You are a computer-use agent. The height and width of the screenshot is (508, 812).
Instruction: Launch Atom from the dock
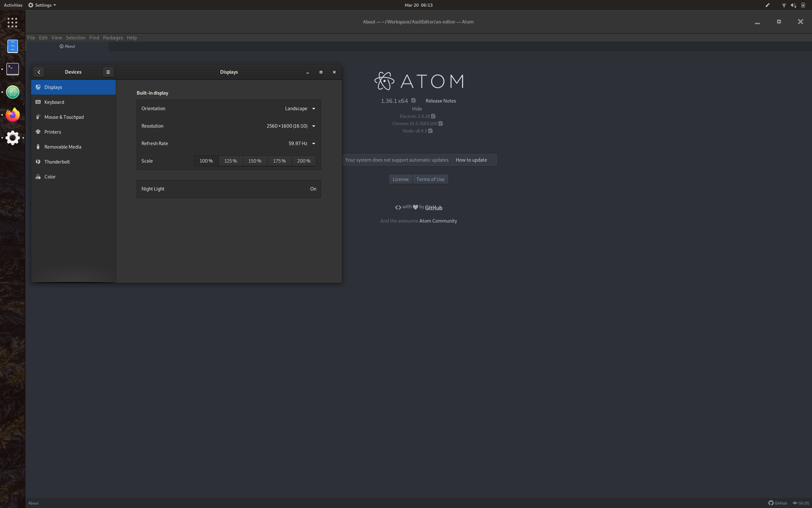click(x=13, y=92)
